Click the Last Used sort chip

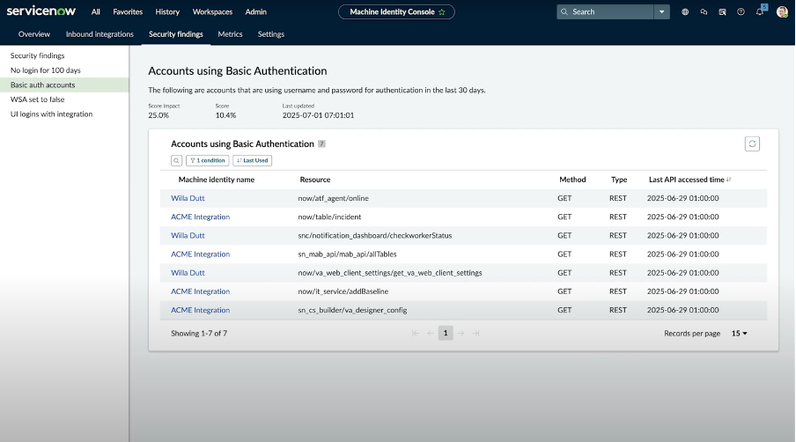[x=253, y=160]
